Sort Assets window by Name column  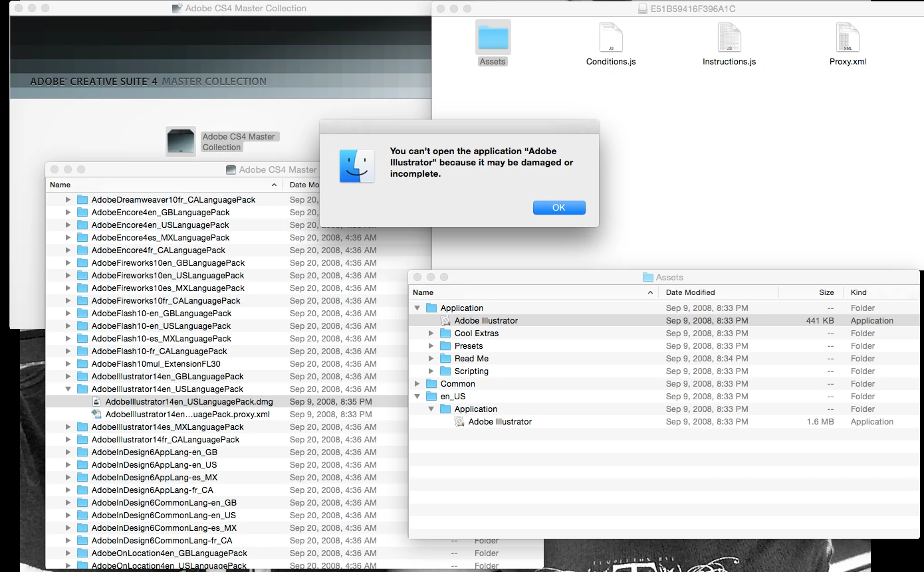[534, 292]
